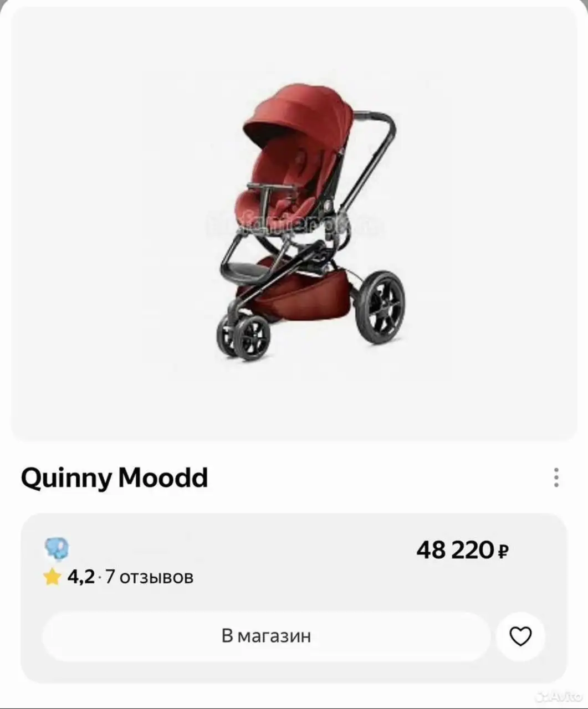
Task: Click the 48 220 price label
Action: (454, 550)
